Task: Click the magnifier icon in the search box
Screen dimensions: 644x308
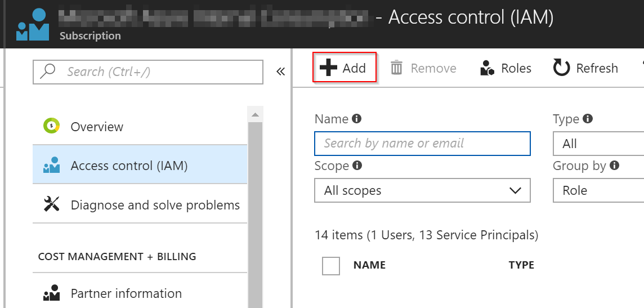Action: tap(48, 72)
